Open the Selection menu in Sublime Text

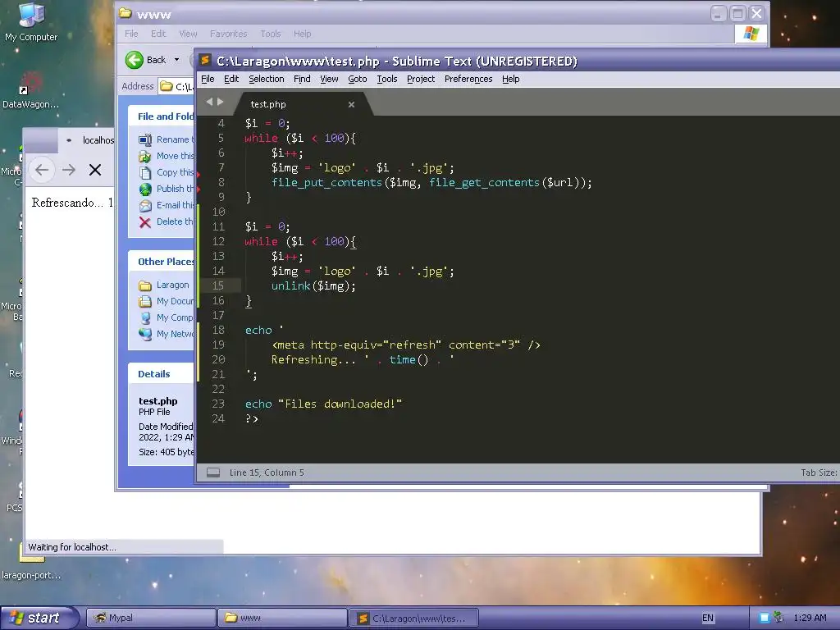point(267,79)
